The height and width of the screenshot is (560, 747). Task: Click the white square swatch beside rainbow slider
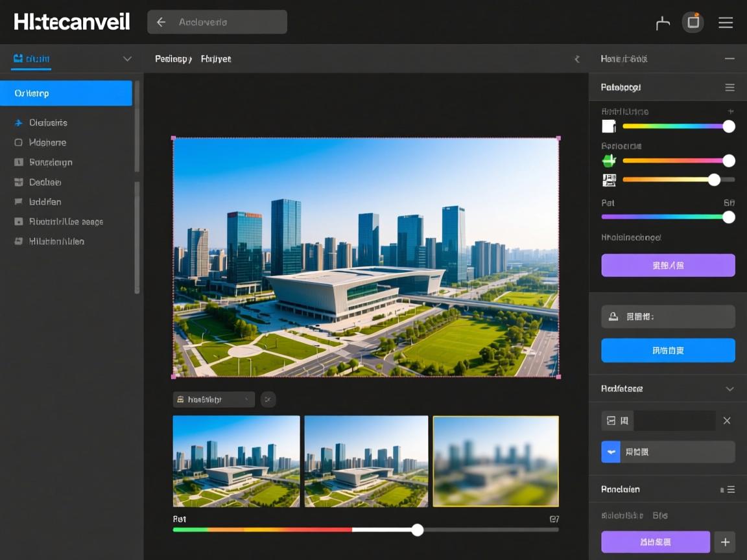(608, 126)
